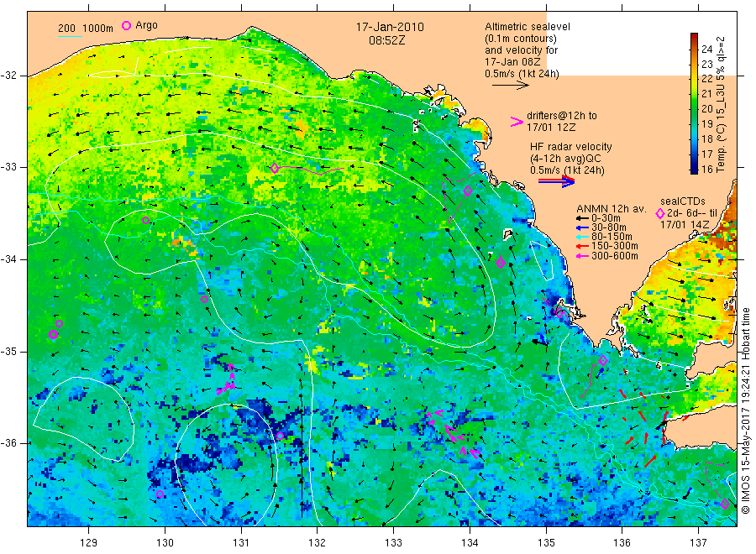Click the black 0-30m ANMN arrow
Screen dimensions: 756x554
click(583, 218)
